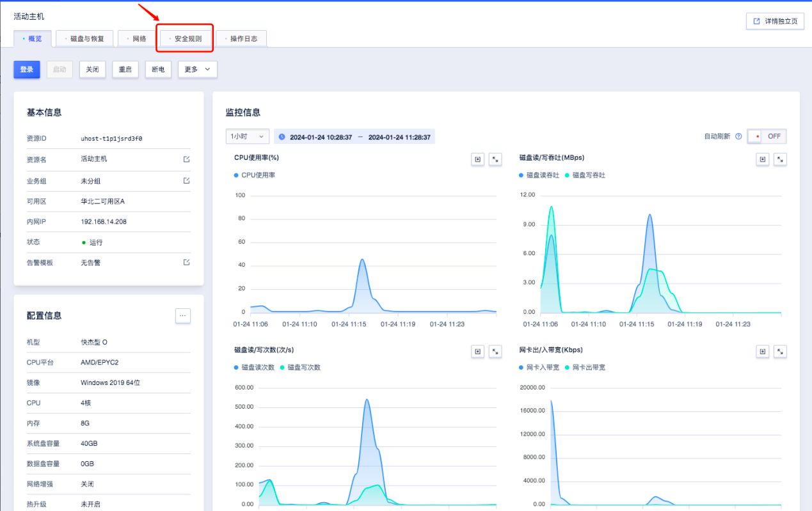Switch to the 网络 tab
The image size is (812, 511).
[x=137, y=38]
